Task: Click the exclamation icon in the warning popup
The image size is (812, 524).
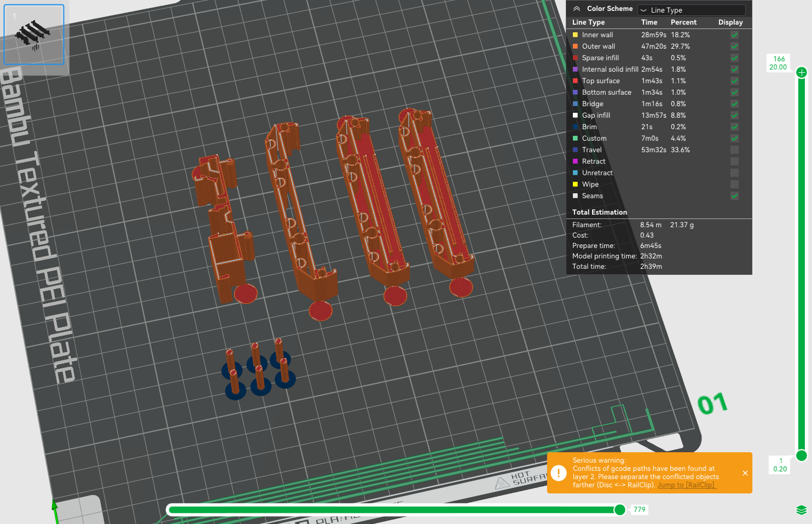Action: [x=559, y=473]
